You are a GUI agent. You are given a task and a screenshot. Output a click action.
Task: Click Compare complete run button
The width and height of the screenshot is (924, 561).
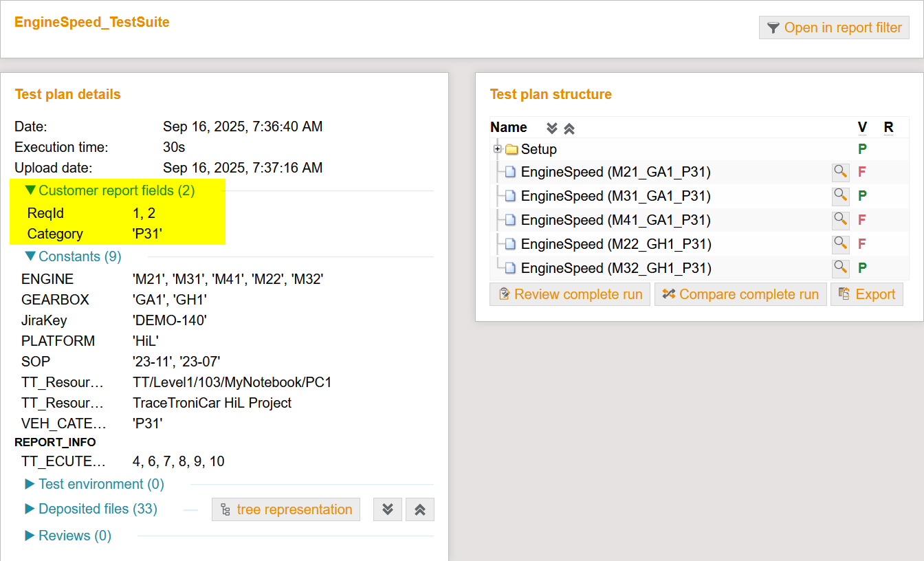(740, 294)
